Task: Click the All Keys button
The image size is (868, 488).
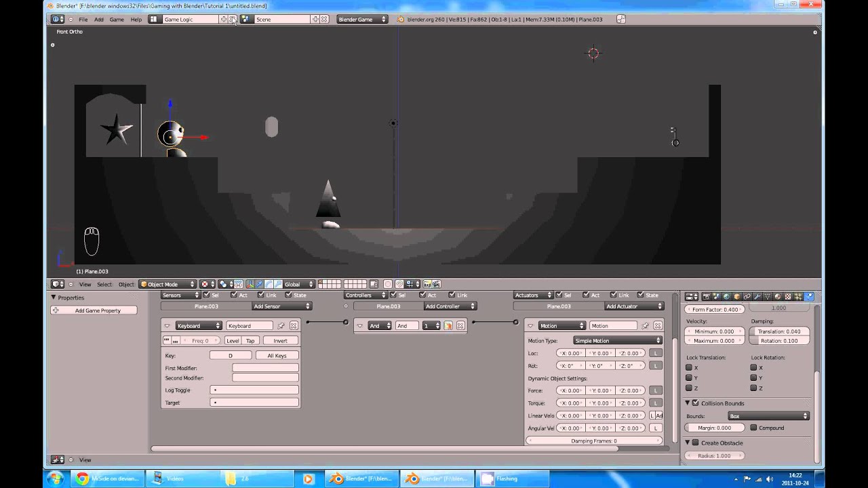Action: [x=277, y=355]
